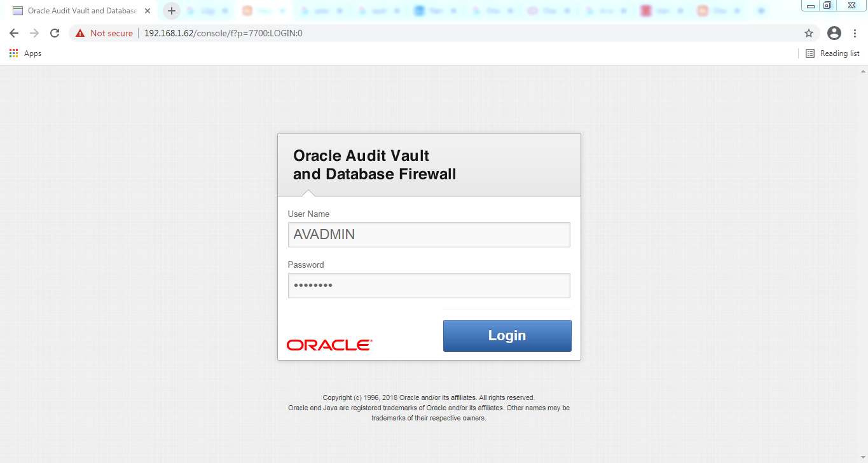This screenshot has width=868, height=463.
Task: Reload the current page
Action: coord(55,33)
